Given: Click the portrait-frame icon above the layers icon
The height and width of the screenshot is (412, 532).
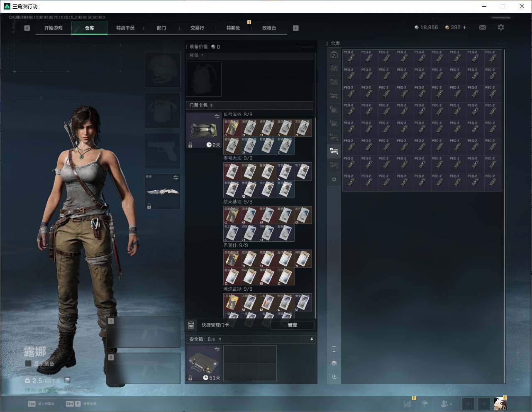Looking at the screenshot, I should pyautogui.click(x=334, y=349).
